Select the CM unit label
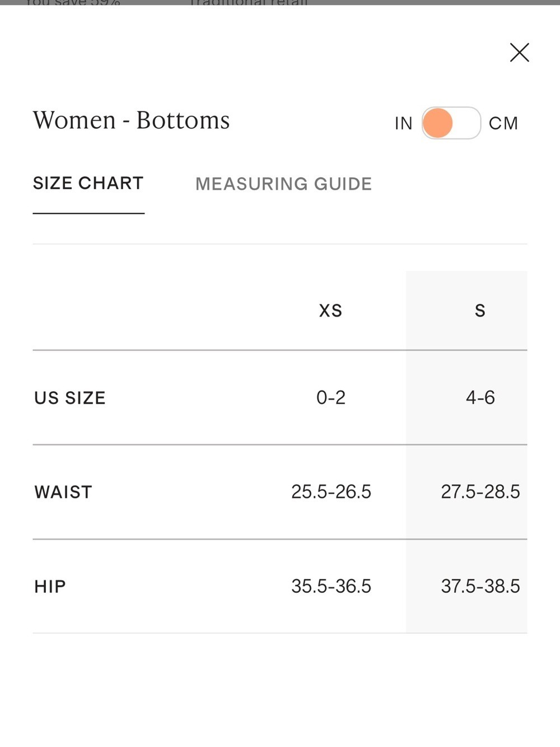This screenshot has width=560, height=747. [503, 123]
